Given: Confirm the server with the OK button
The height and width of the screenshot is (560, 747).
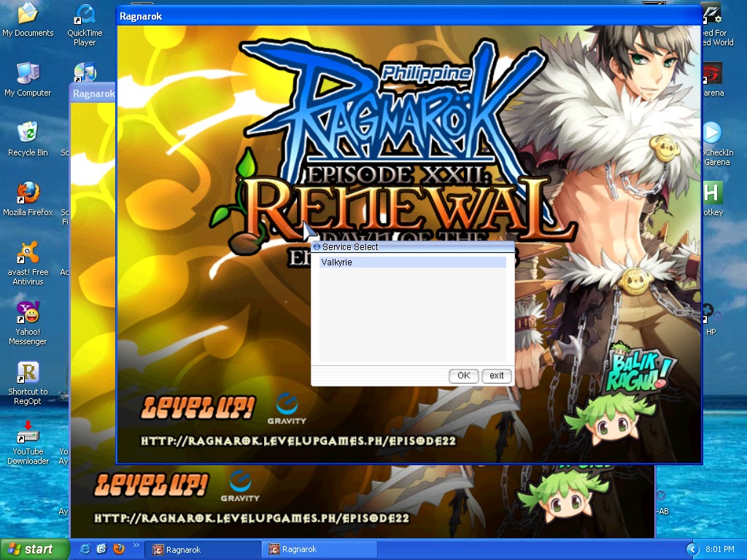Looking at the screenshot, I should (x=463, y=376).
